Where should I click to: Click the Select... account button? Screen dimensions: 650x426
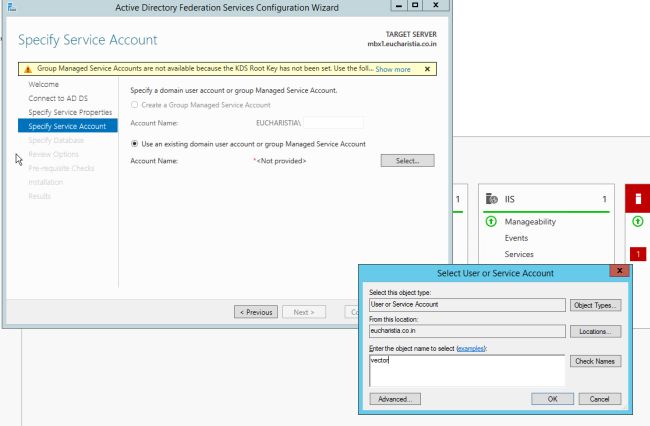tap(407, 161)
